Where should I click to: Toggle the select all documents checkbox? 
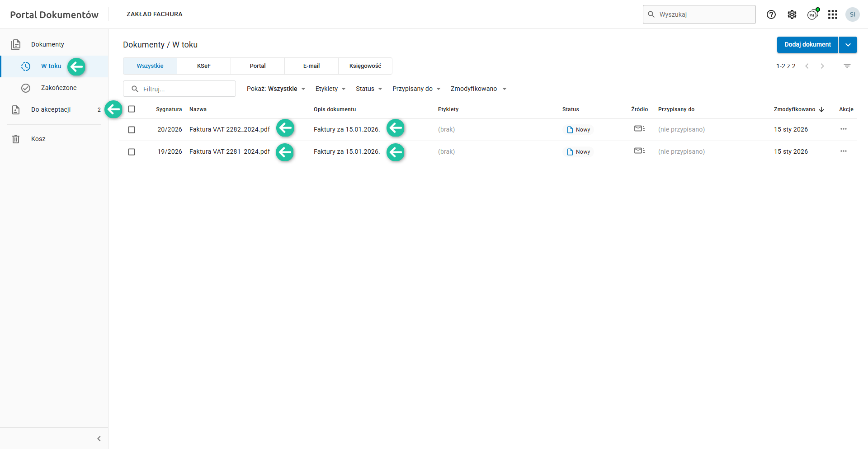click(x=132, y=109)
